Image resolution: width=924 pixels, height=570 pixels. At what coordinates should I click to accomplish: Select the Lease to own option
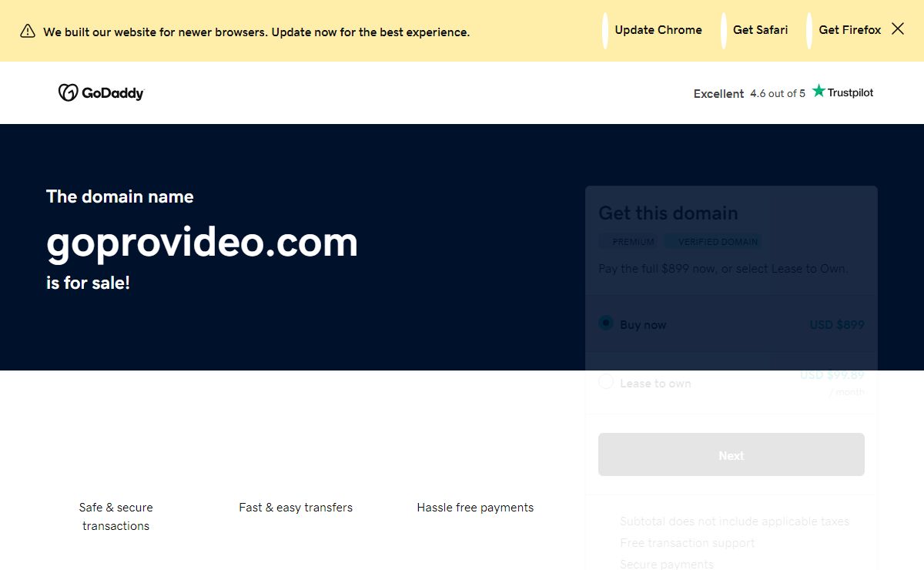[606, 382]
